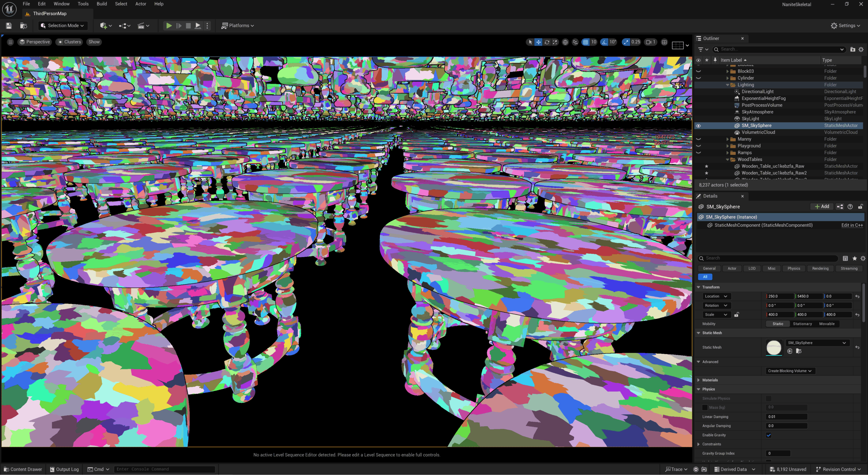
Task: Open the Actor menu
Action: (141, 4)
